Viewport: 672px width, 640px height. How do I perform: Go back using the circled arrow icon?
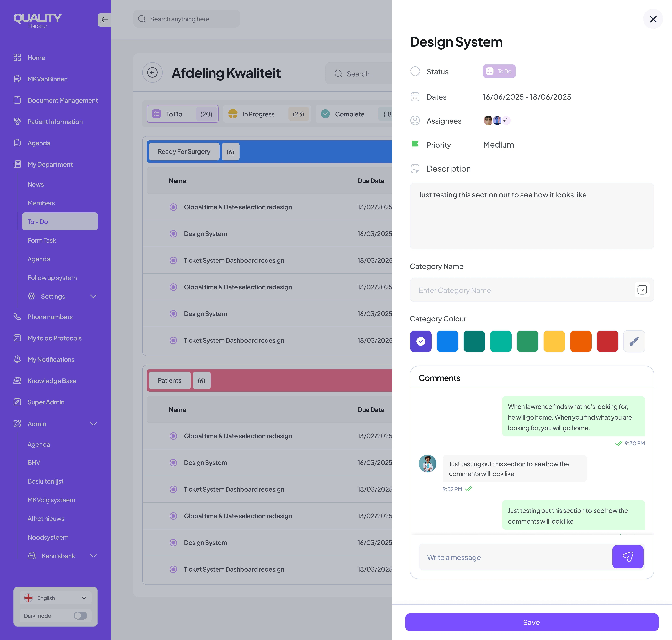(152, 72)
